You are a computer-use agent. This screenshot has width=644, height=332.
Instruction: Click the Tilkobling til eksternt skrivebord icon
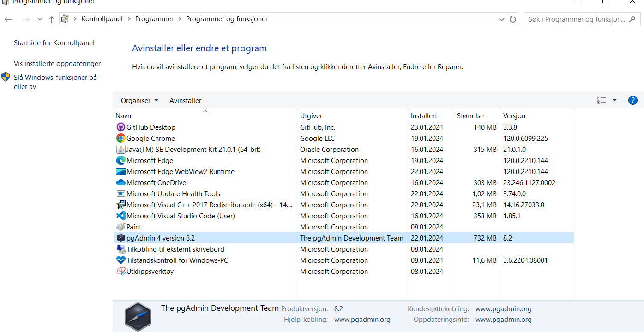(x=120, y=249)
